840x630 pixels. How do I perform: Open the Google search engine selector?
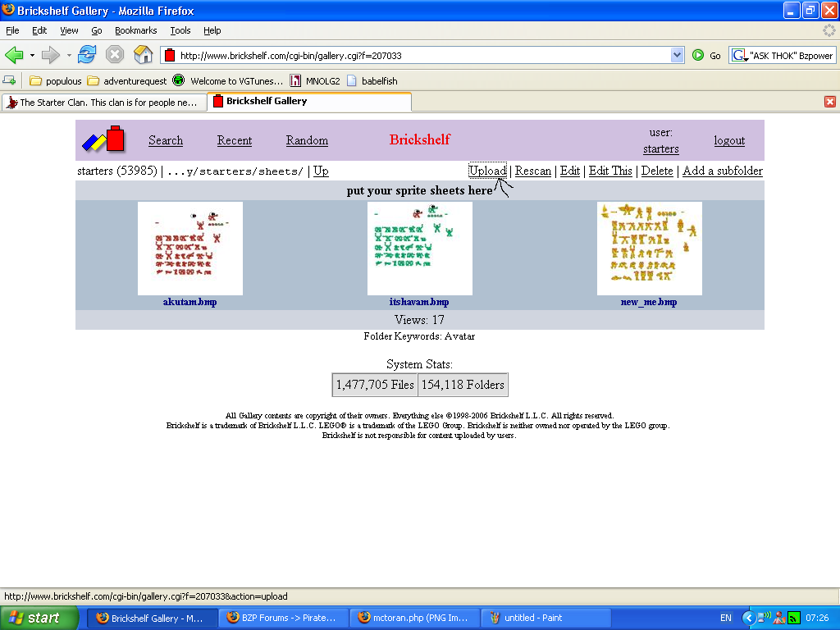tap(739, 55)
